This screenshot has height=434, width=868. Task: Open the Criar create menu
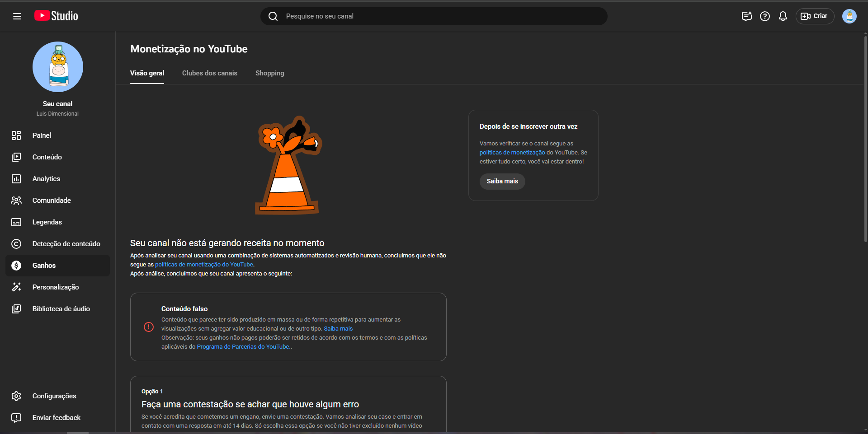814,16
